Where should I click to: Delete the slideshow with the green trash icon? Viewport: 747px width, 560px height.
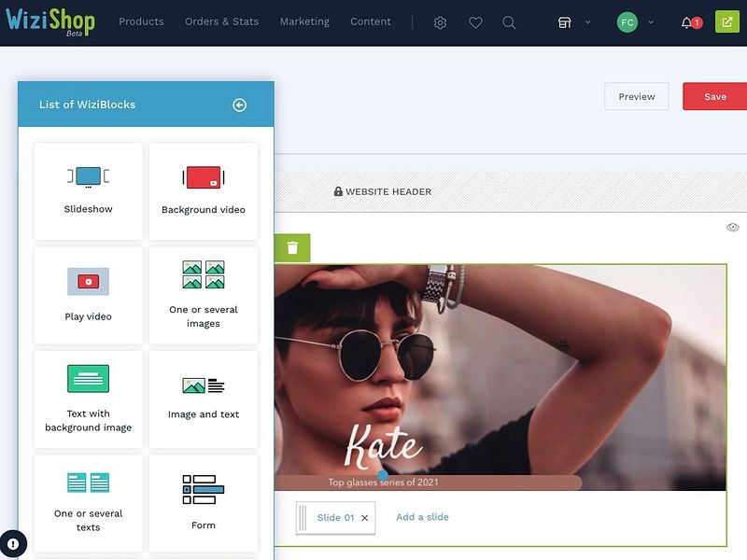(x=291, y=247)
